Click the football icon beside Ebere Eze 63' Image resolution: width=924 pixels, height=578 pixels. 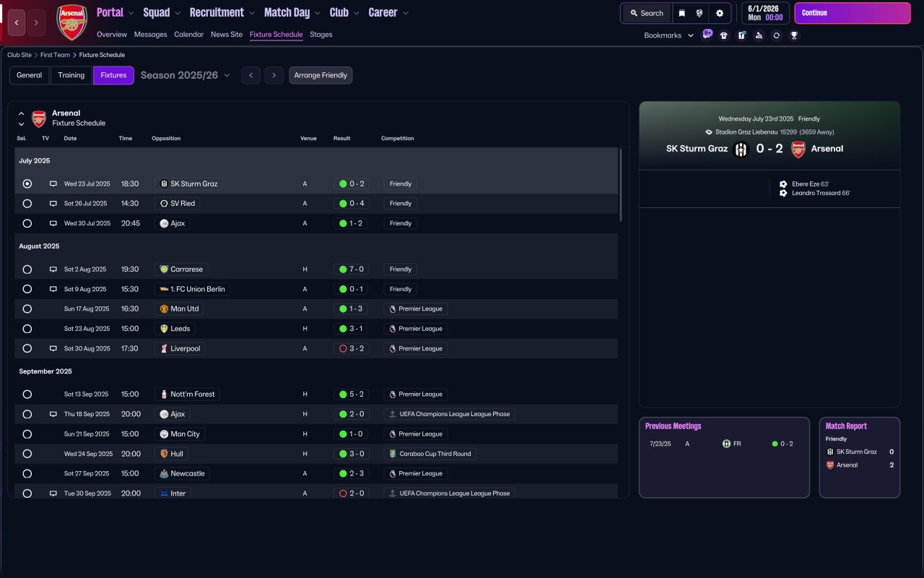click(783, 184)
